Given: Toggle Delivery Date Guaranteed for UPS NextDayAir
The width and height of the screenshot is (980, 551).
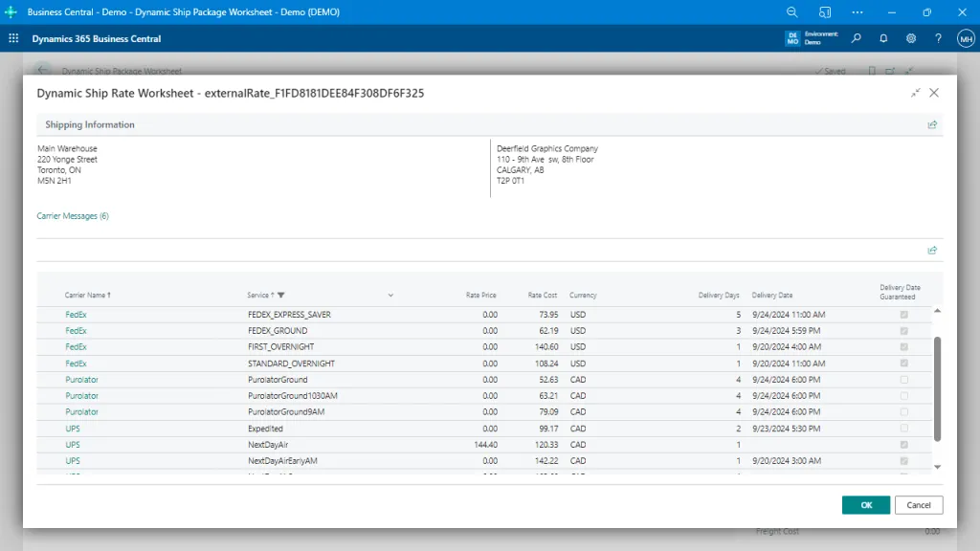Looking at the screenshot, I should [902, 445].
